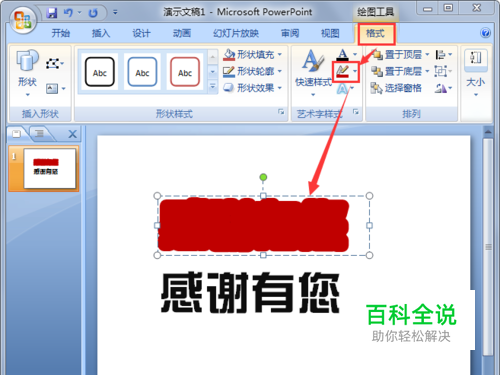Switch to the 插入 tab

click(x=101, y=33)
